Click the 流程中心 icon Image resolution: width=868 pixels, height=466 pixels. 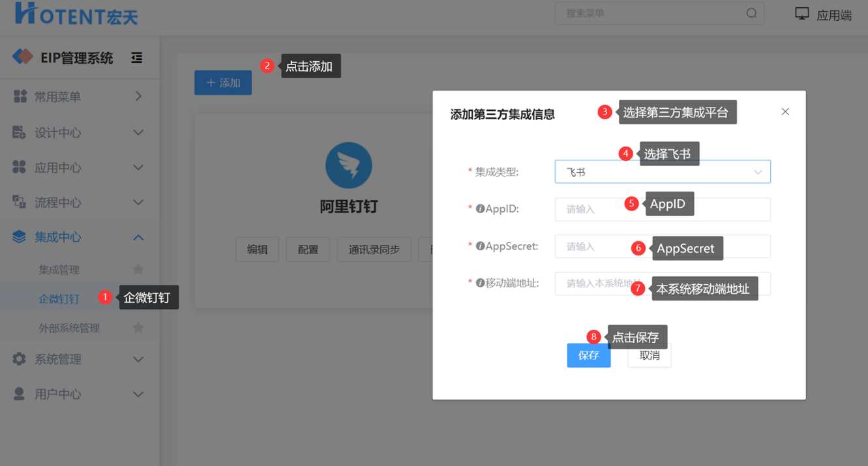pyautogui.click(x=20, y=202)
